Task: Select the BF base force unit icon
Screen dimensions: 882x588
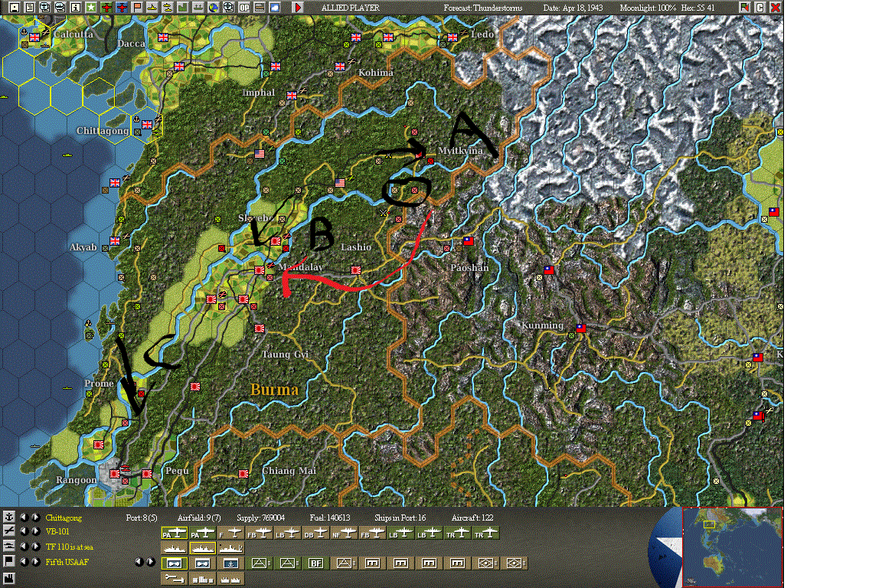Action: click(x=316, y=563)
